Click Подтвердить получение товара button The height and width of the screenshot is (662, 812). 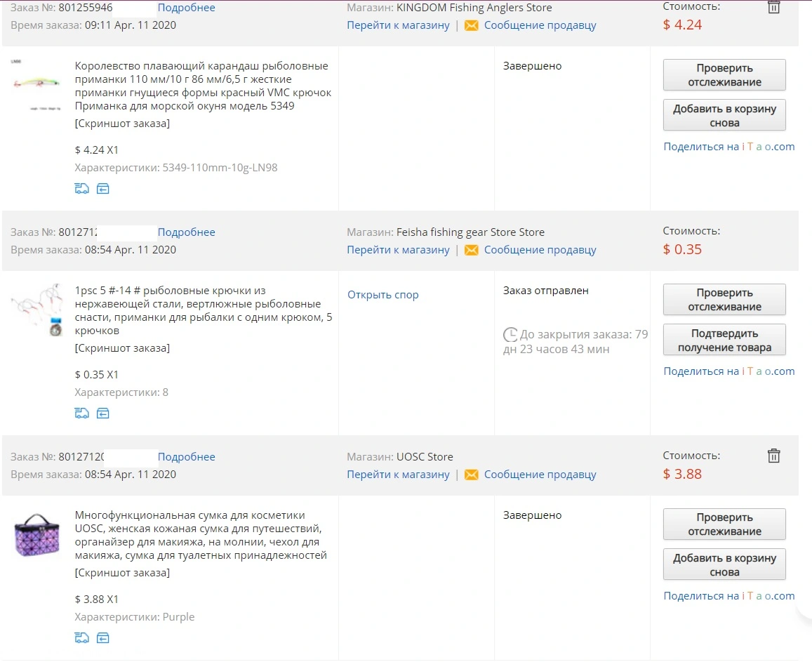(x=724, y=340)
